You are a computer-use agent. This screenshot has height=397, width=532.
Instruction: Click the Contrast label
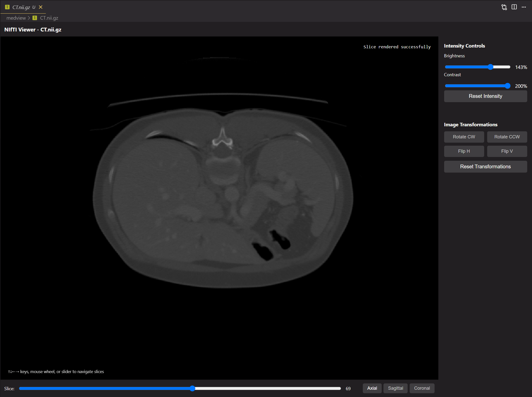click(x=452, y=75)
